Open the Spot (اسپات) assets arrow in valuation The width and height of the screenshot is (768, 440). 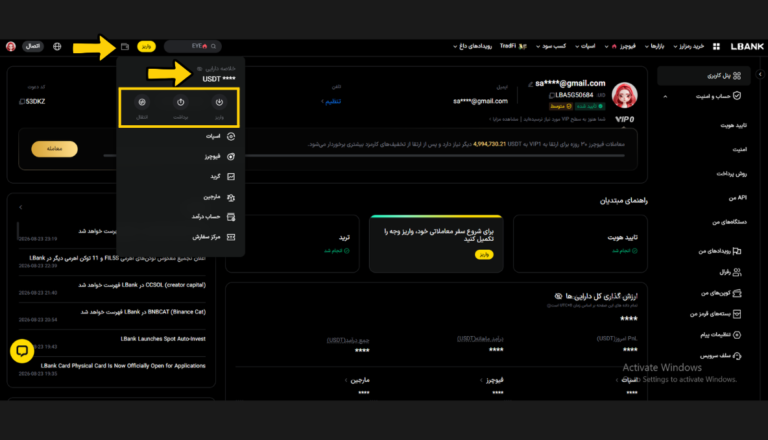tap(617, 380)
